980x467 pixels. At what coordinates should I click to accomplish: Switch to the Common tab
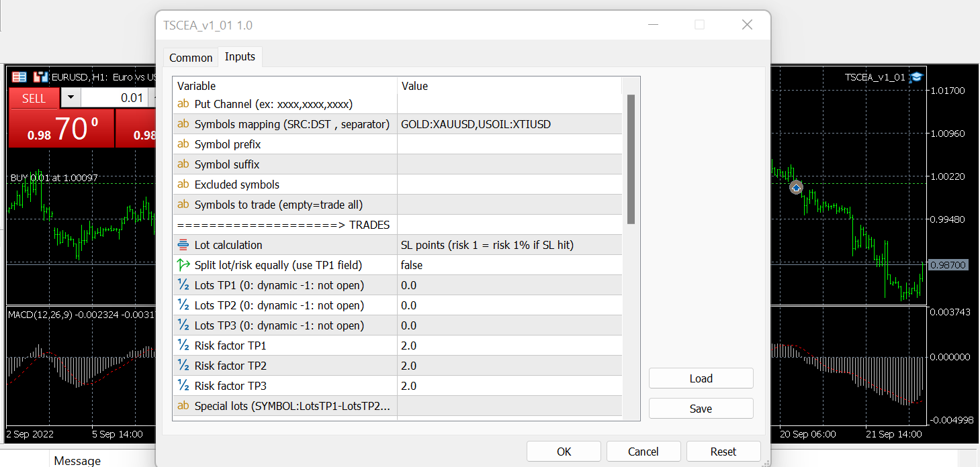pos(190,58)
